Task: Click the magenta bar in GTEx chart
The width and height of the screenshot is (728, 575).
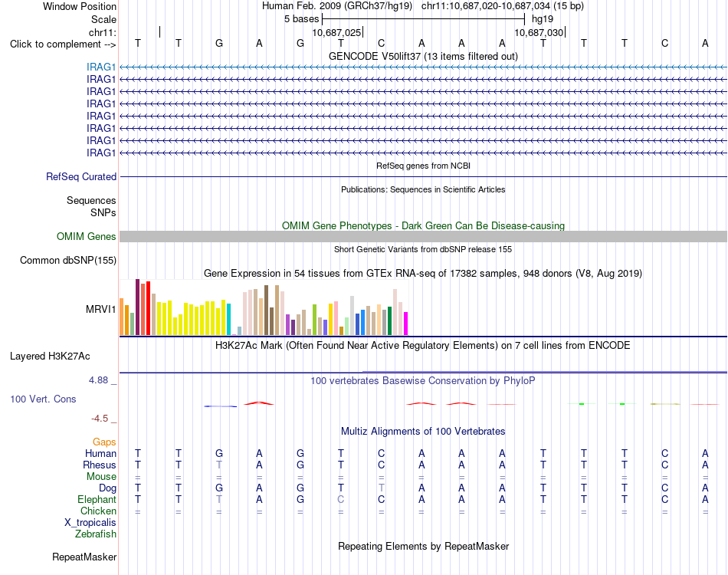Action: coord(406,324)
